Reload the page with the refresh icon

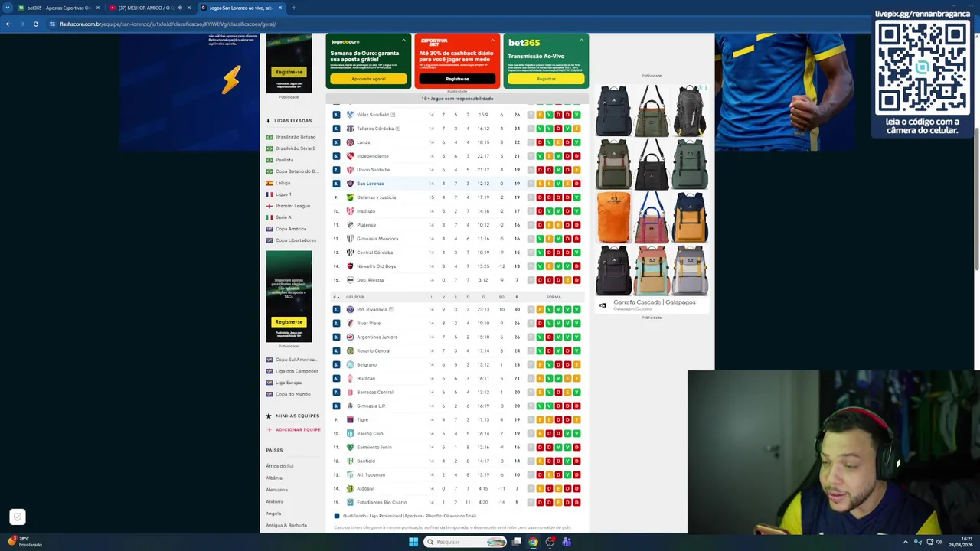coord(35,24)
